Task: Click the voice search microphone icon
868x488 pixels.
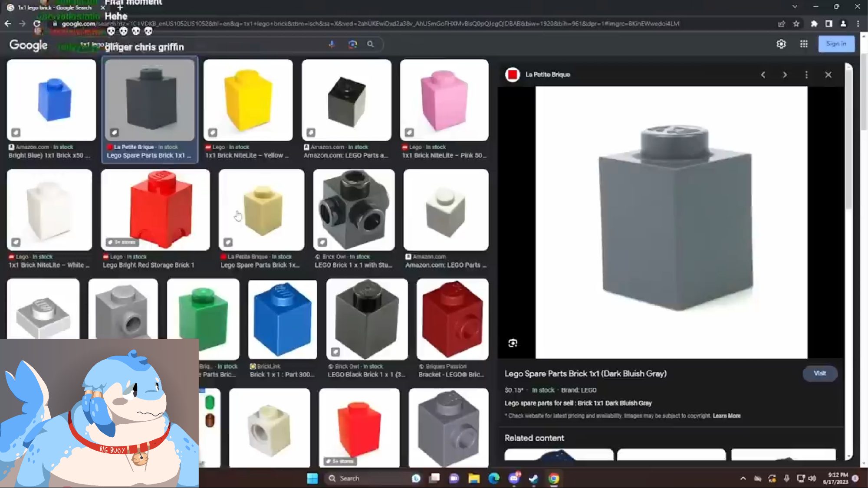Action: tap(332, 44)
